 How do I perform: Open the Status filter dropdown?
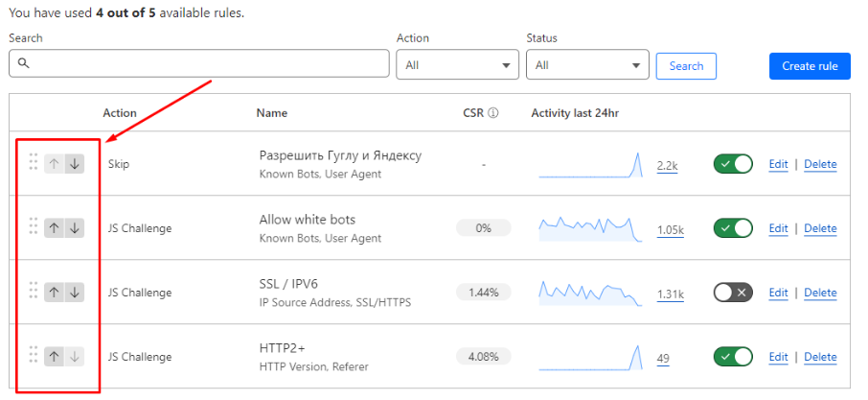pos(587,65)
